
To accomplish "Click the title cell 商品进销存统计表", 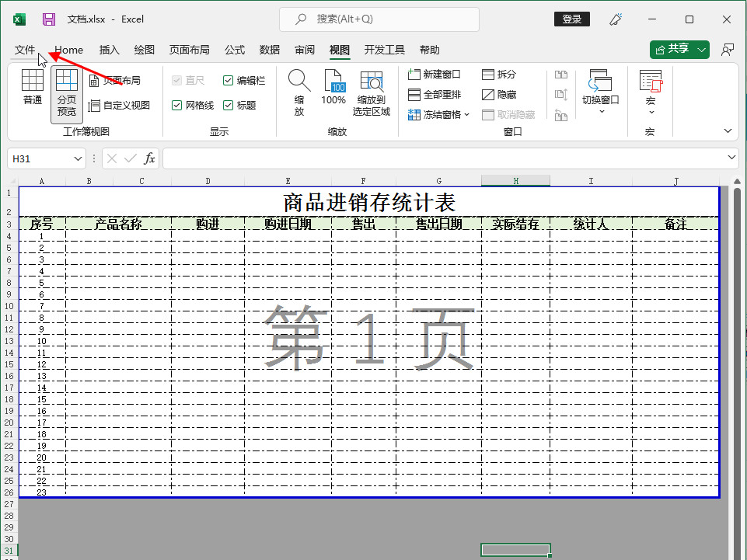I will (368, 203).
